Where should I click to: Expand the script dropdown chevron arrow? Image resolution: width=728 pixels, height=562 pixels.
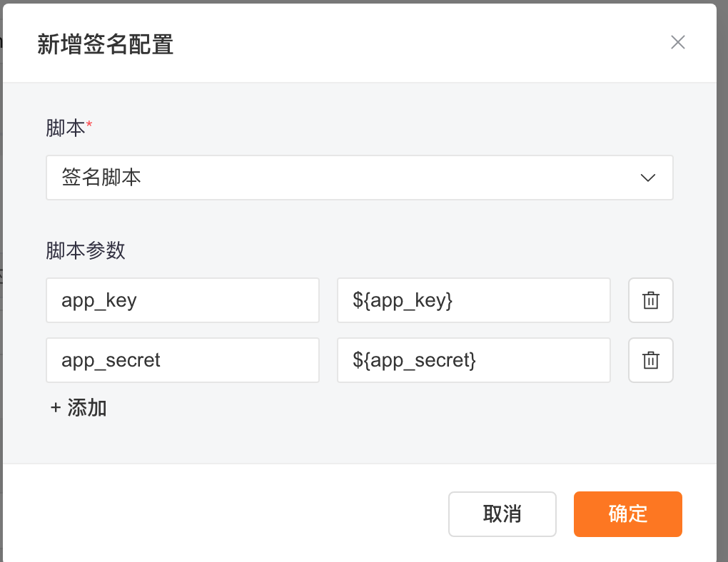647,178
